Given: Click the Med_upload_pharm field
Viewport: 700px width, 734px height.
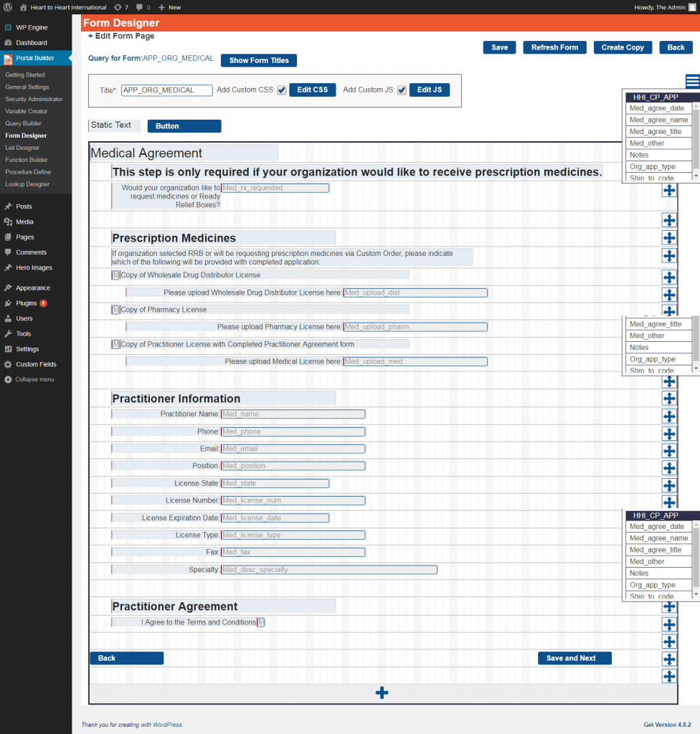Looking at the screenshot, I should (415, 327).
